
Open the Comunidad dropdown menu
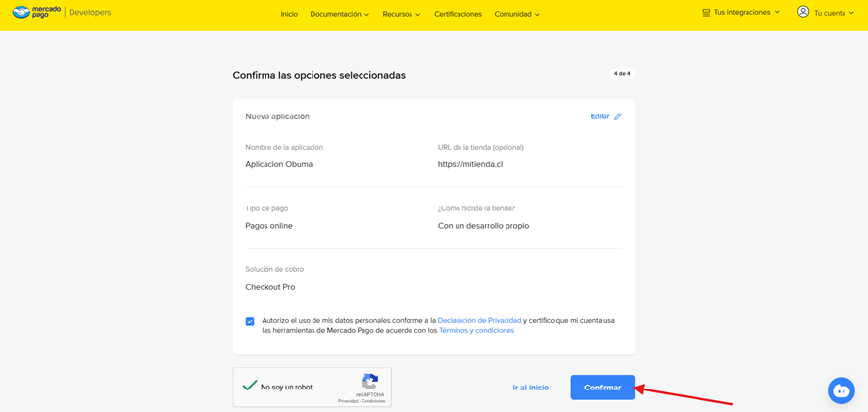pos(516,14)
